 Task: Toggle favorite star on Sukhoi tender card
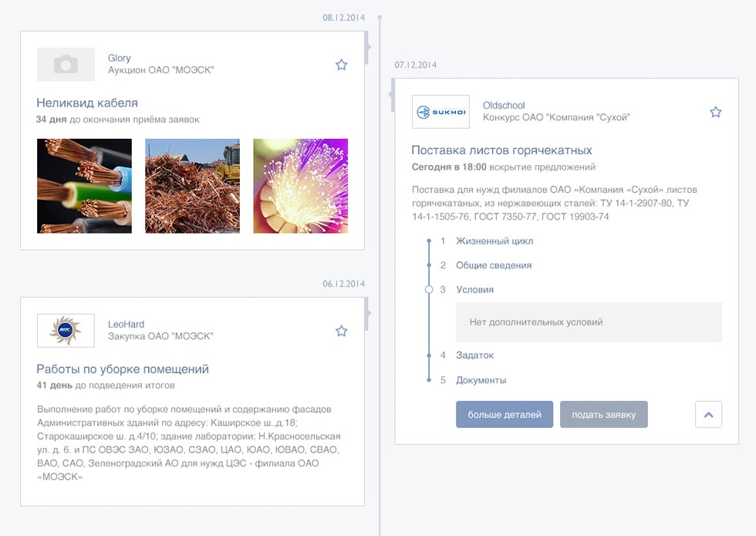(x=715, y=112)
